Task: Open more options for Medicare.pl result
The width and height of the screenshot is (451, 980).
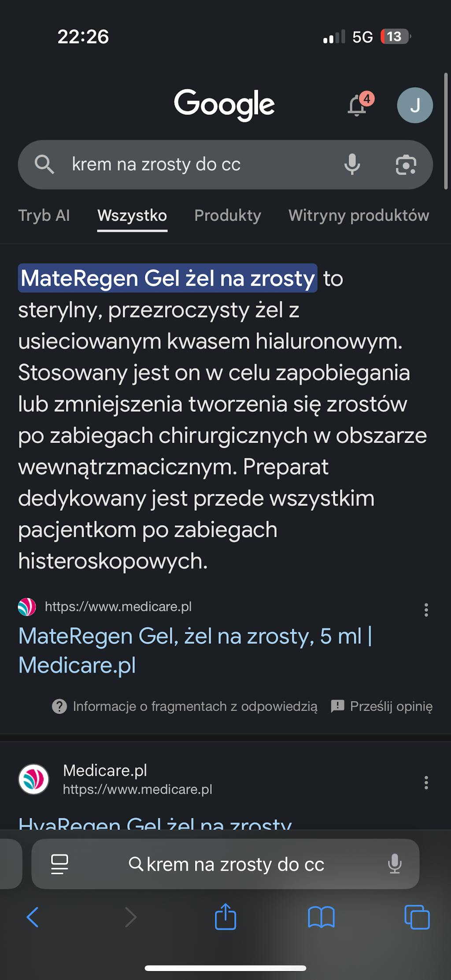Action: click(426, 782)
